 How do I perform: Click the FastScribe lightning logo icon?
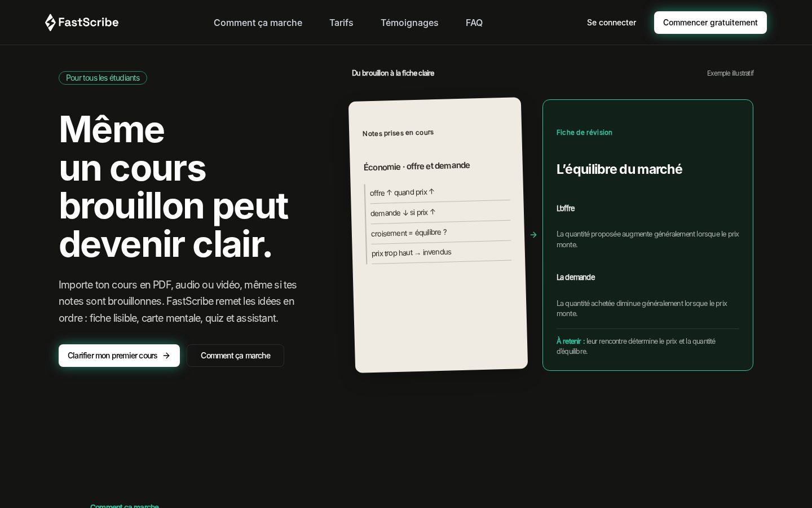[50, 23]
